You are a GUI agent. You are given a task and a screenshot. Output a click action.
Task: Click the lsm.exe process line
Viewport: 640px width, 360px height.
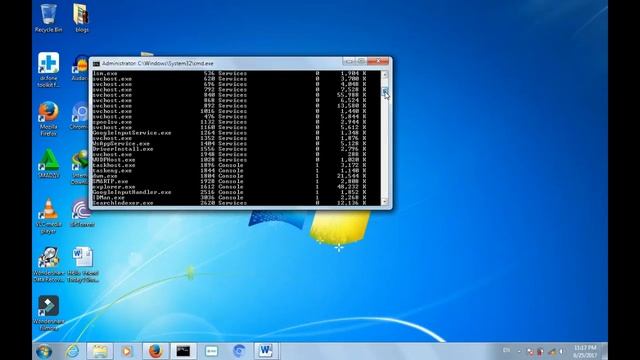tap(229, 73)
